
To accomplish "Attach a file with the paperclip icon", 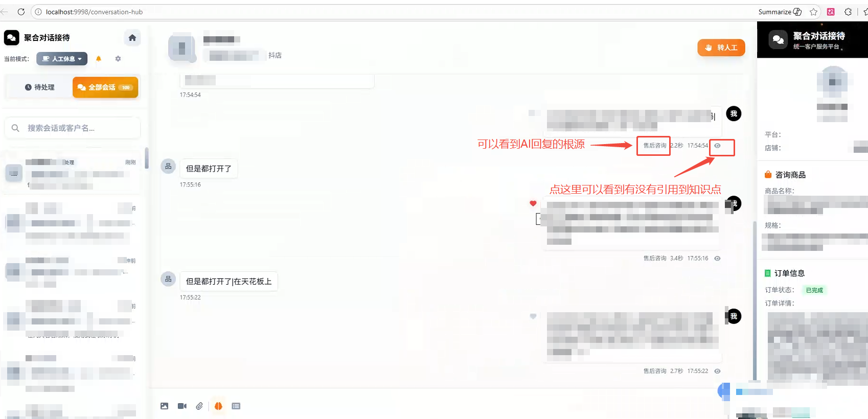I will tap(199, 406).
